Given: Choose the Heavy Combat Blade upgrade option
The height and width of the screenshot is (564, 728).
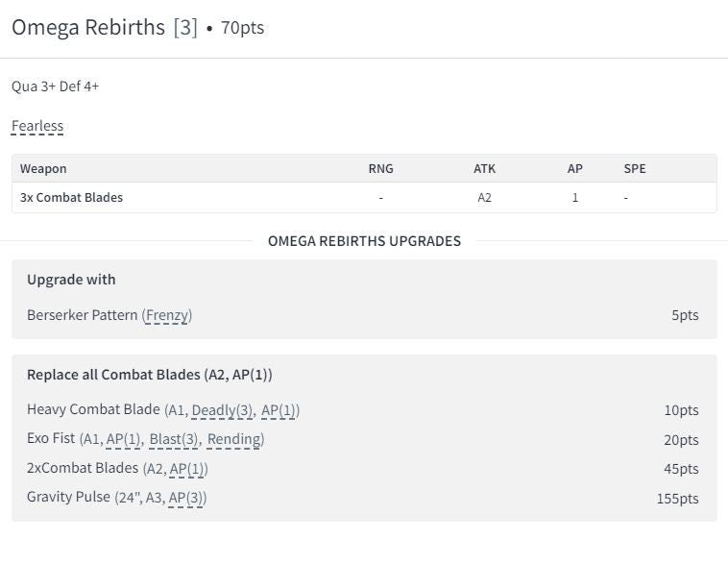Looking at the screenshot, I should coord(93,410).
